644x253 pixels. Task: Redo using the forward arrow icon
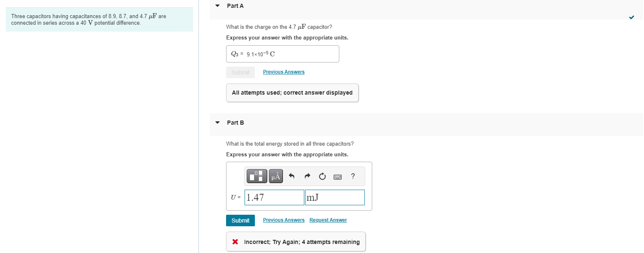pyautogui.click(x=307, y=176)
